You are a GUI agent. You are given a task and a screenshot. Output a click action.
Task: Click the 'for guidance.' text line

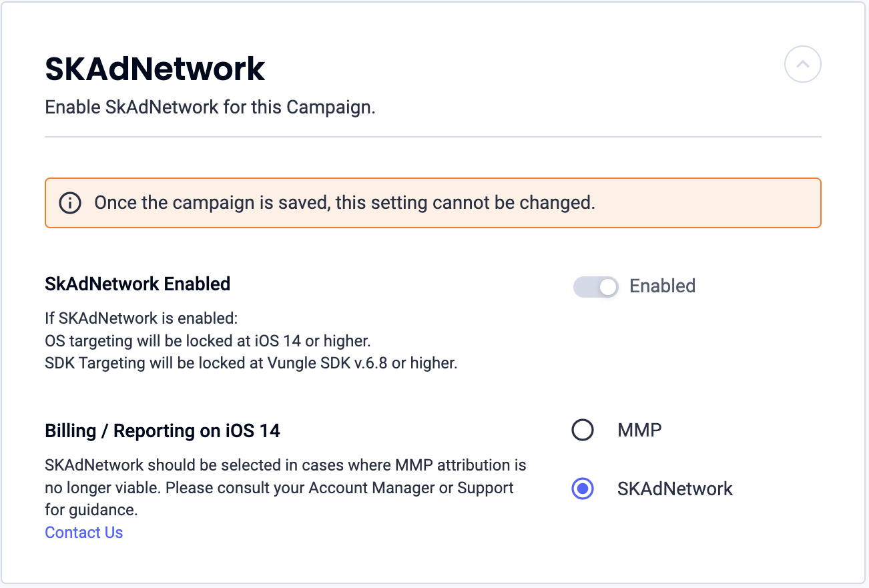(x=91, y=511)
